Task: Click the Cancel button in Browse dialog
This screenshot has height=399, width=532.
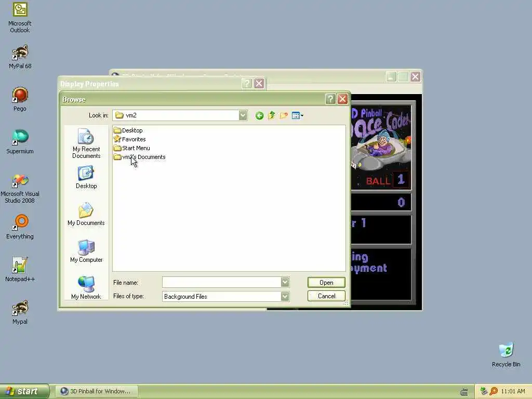Action: [x=326, y=296]
